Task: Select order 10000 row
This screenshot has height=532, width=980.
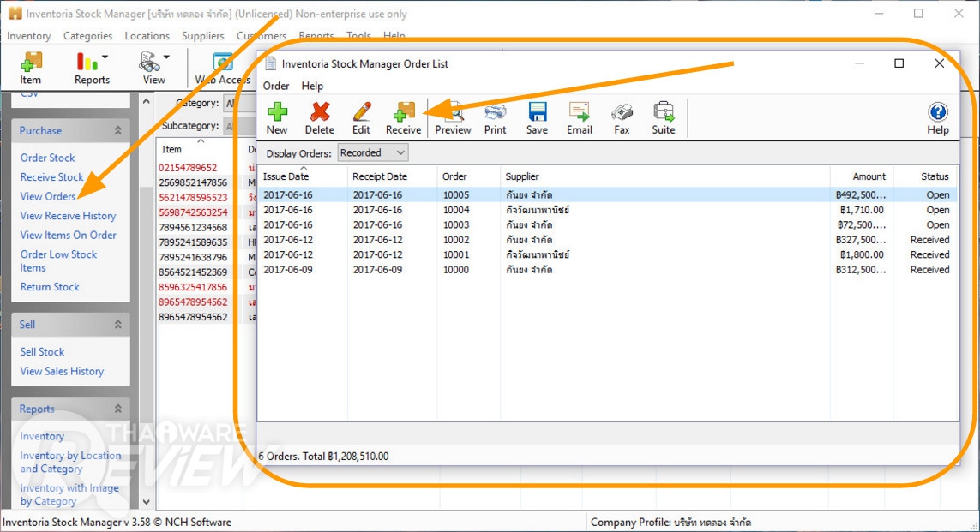Action: pyautogui.click(x=608, y=270)
